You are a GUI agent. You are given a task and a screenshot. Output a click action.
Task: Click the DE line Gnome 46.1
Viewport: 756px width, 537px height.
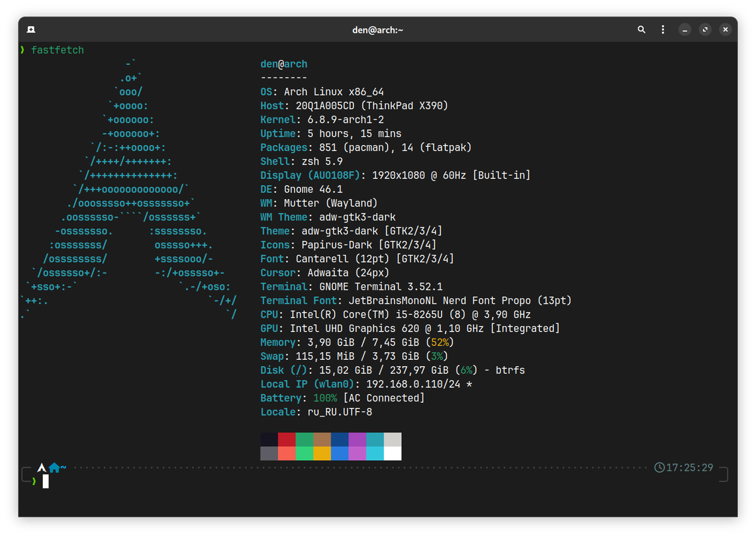tap(301, 189)
